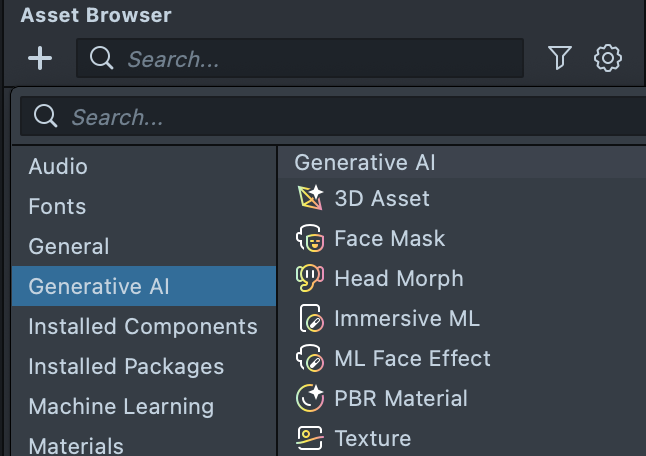
Task: Click the Face Mask icon
Action: 311,238
